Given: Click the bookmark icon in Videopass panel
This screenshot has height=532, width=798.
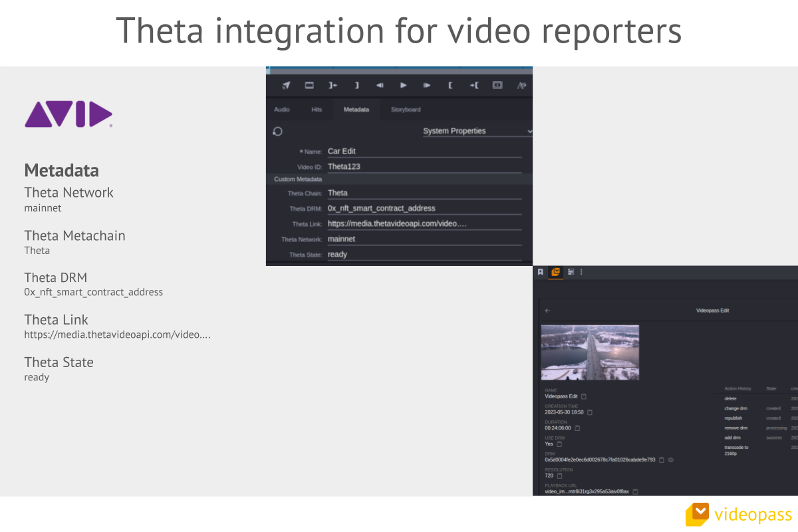Looking at the screenshot, I should pyautogui.click(x=541, y=272).
